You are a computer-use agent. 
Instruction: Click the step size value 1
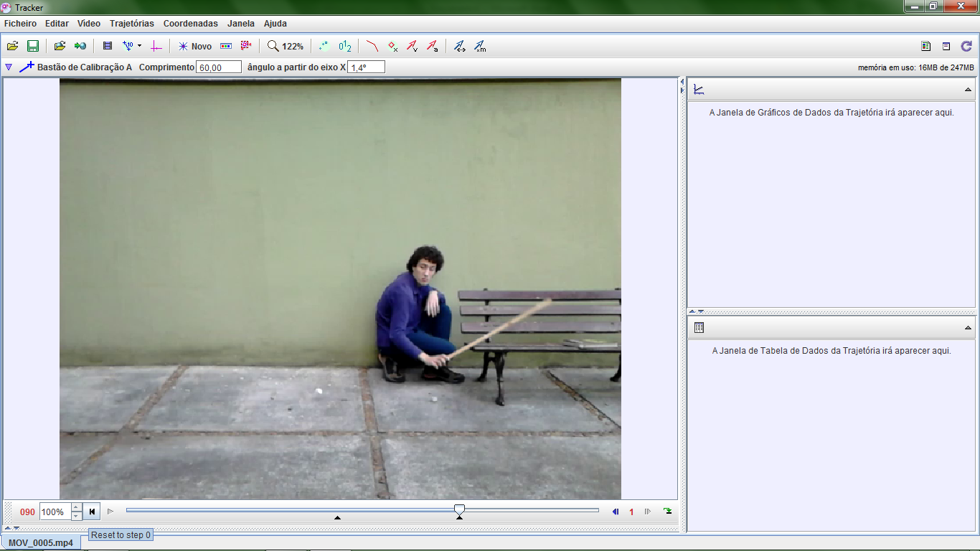pos(631,512)
